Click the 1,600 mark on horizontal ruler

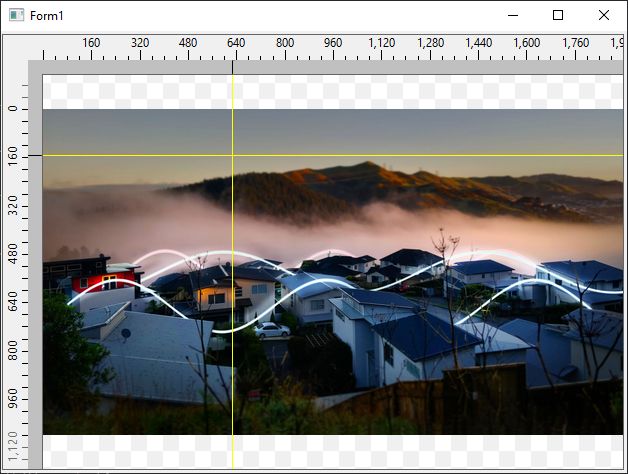click(527, 43)
